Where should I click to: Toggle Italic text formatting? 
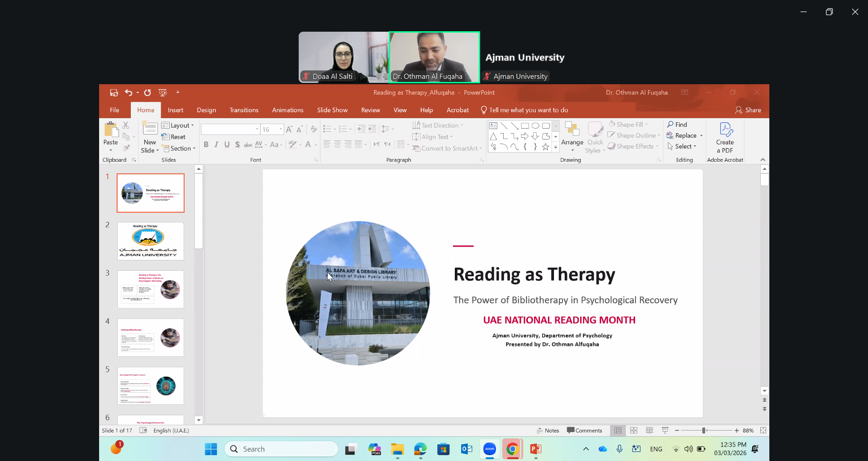click(216, 144)
